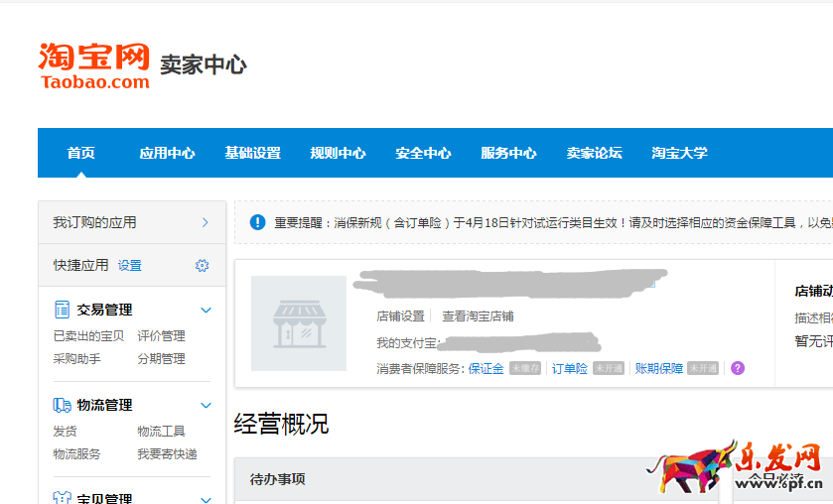Switch to 规则中心 in navigation bar

pos(338,153)
